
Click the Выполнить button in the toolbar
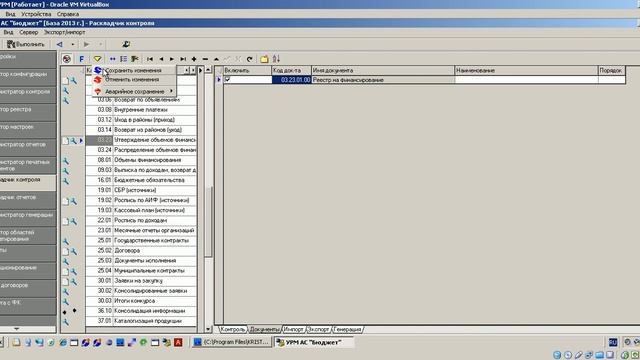pos(26,44)
